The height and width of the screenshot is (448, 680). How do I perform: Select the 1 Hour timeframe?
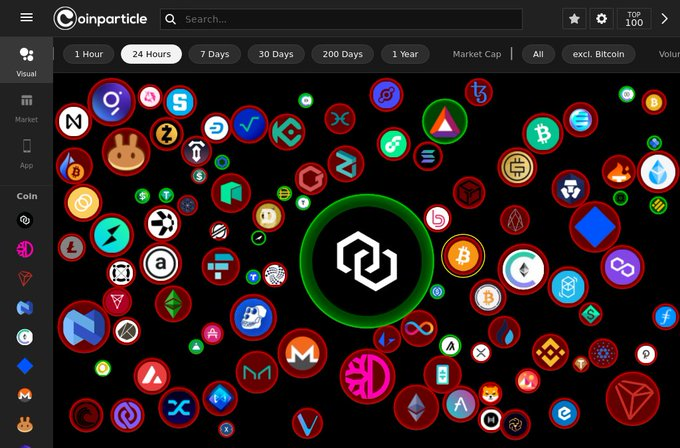88,54
